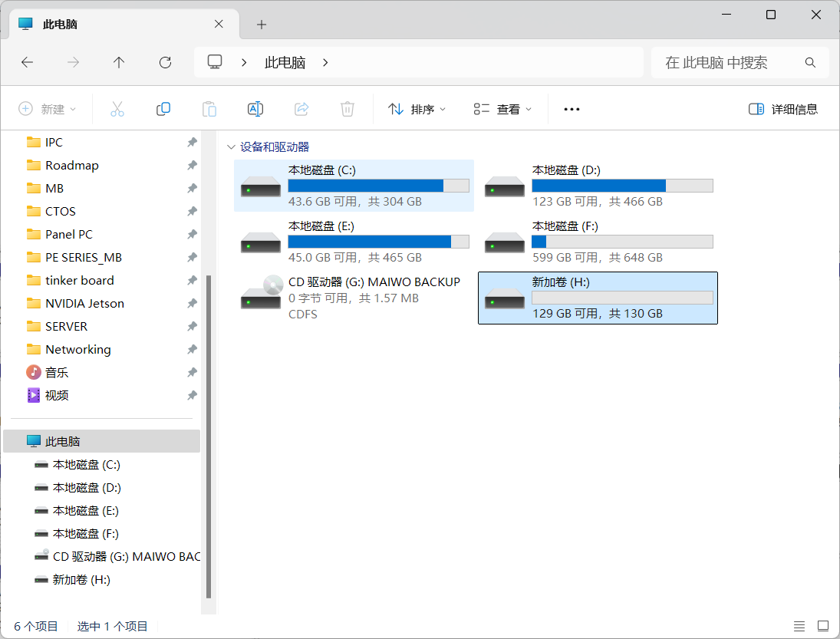Collapse the 设备和驱动器 section

pos(231,146)
